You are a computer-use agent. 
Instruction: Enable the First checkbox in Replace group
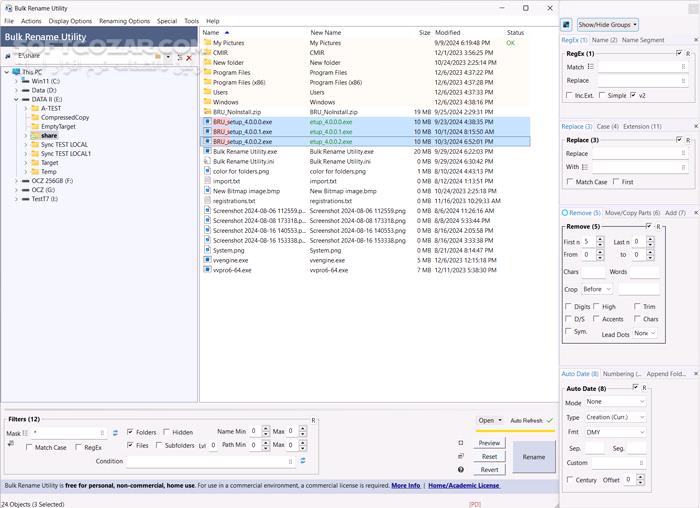click(x=616, y=181)
